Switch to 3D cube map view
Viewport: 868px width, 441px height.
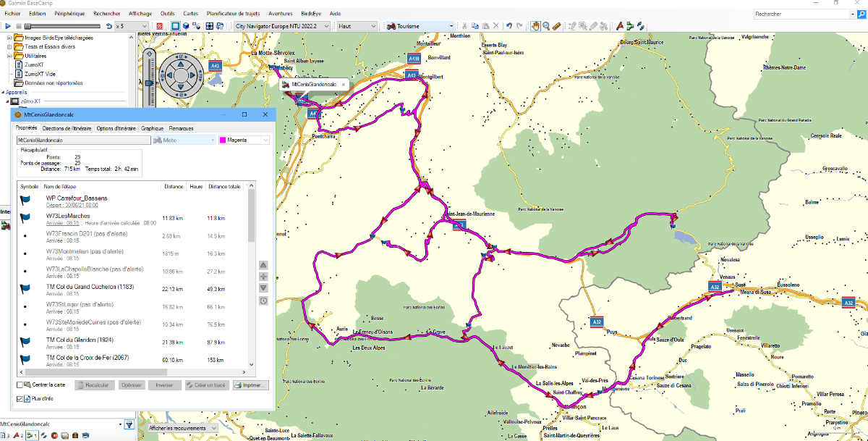(x=186, y=25)
